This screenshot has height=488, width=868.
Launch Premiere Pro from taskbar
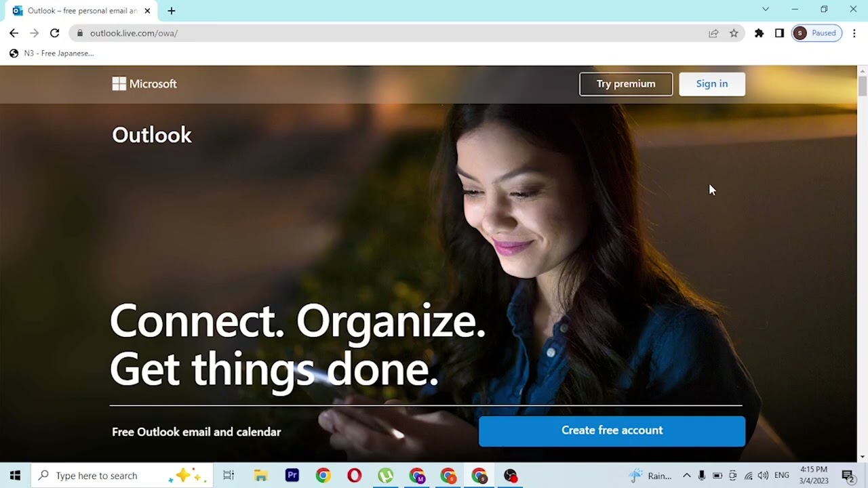coord(292,475)
